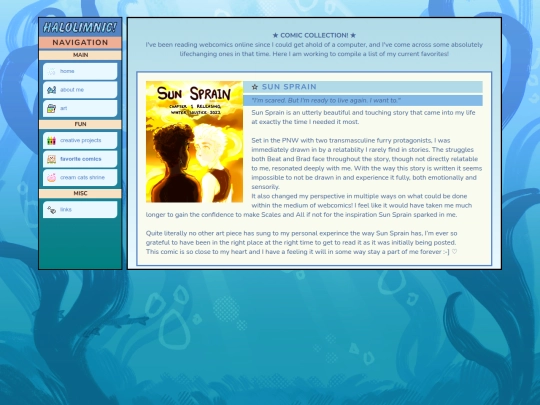Screen dimensions: 540x405
Task: Visit the creative projects page
Action: coord(80,141)
